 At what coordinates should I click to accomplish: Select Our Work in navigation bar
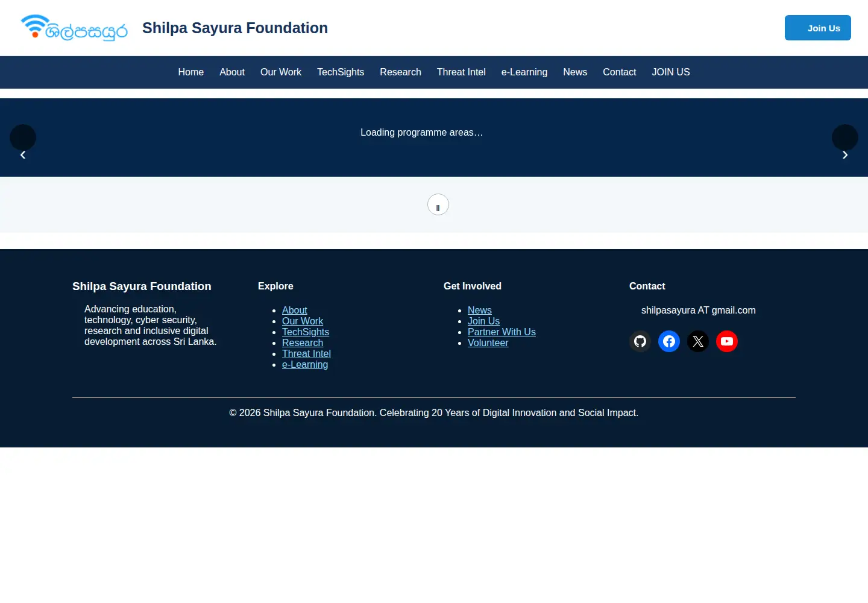(x=281, y=72)
